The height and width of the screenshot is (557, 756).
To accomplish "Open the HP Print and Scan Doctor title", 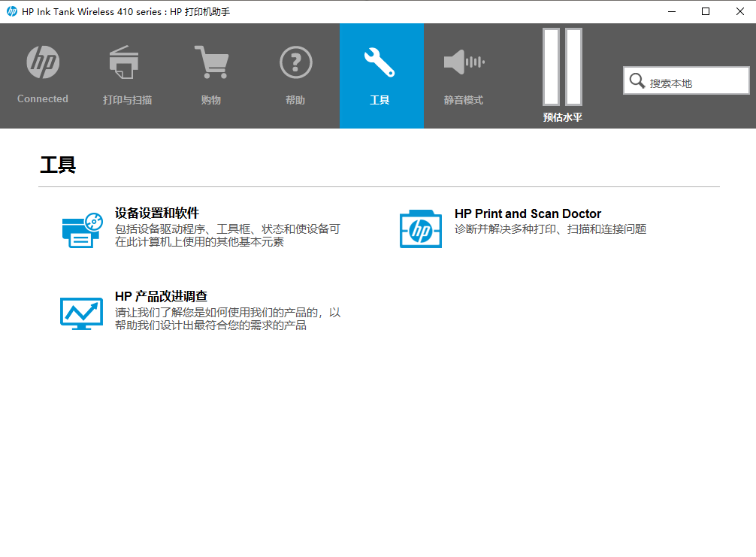I will pos(528,213).
